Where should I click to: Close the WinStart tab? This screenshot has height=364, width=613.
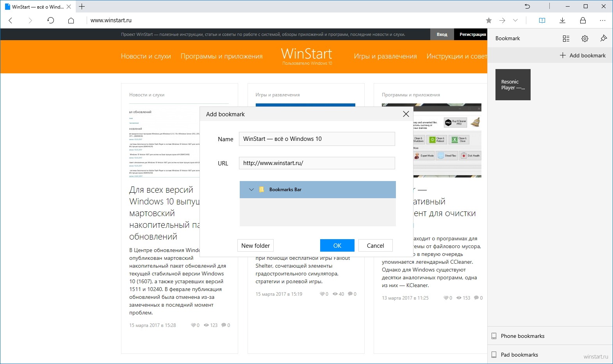click(x=69, y=7)
